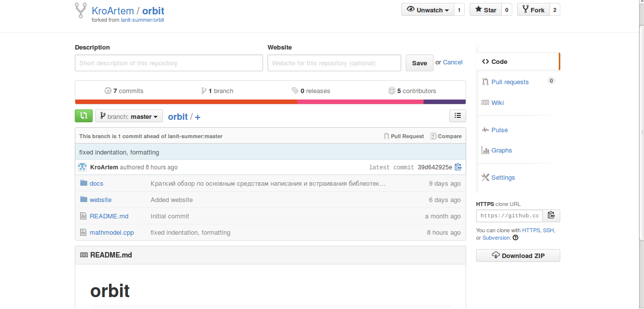Open the lanit-summer/orbit parent repository link
Viewport: 644px width, 309px height.
click(x=143, y=20)
